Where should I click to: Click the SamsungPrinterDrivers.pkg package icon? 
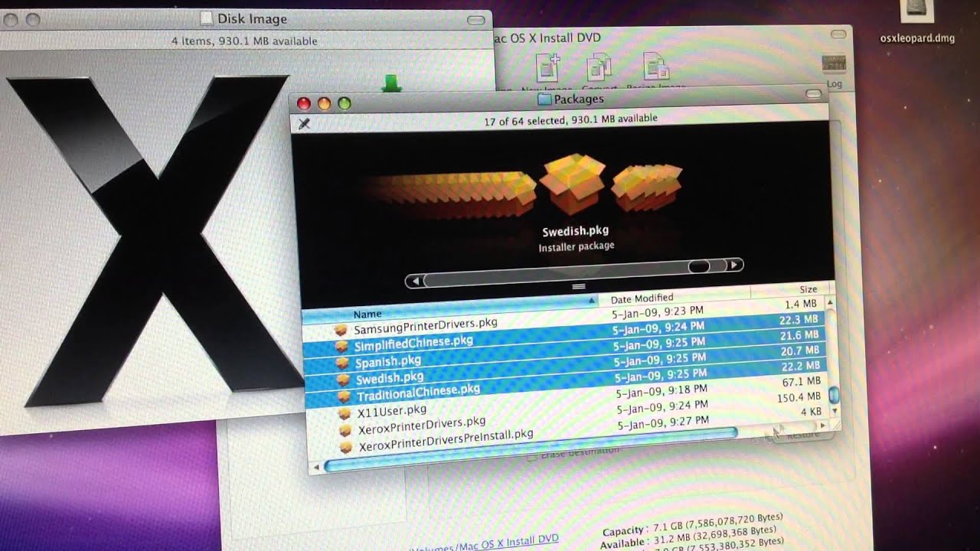click(x=342, y=331)
